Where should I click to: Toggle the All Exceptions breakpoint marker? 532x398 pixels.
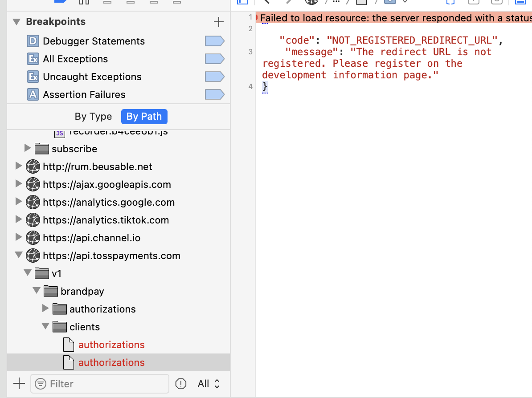(x=214, y=59)
